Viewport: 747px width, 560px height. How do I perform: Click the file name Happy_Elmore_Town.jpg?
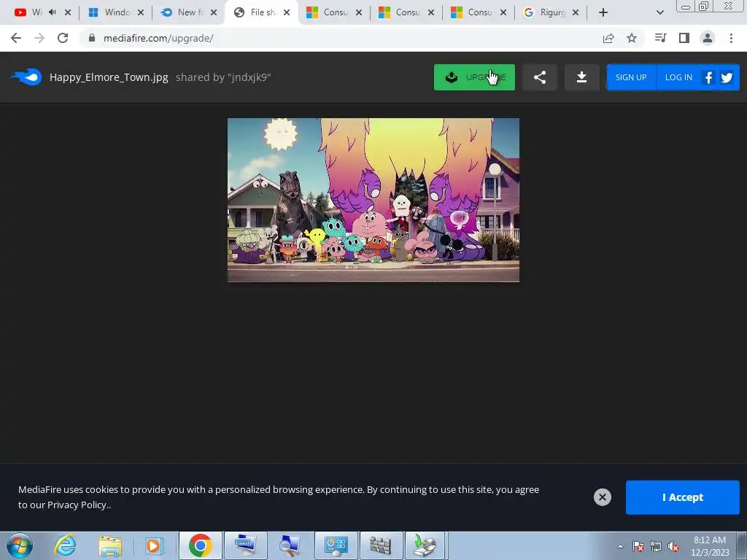pyautogui.click(x=109, y=77)
